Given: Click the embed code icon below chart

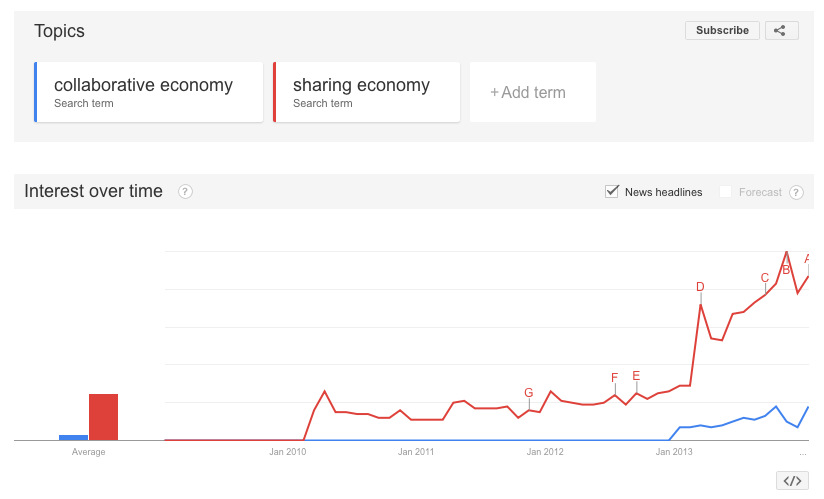Looking at the screenshot, I should point(792,481).
